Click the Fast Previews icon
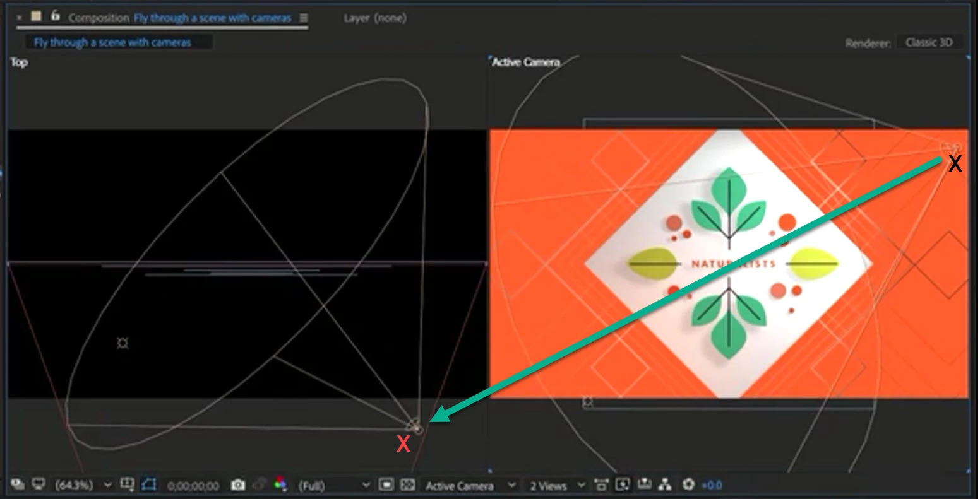The width and height of the screenshot is (980, 499). tap(623, 484)
